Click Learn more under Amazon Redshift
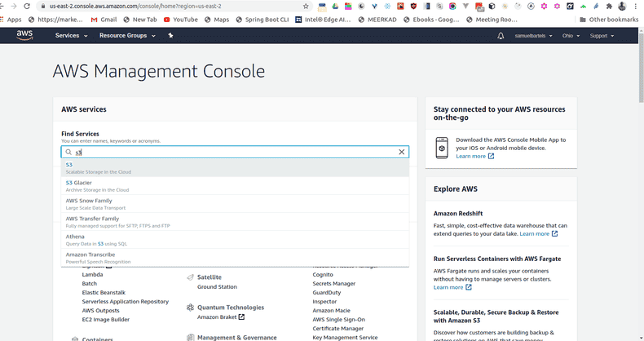The image size is (644, 341). [x=539, y=234]
